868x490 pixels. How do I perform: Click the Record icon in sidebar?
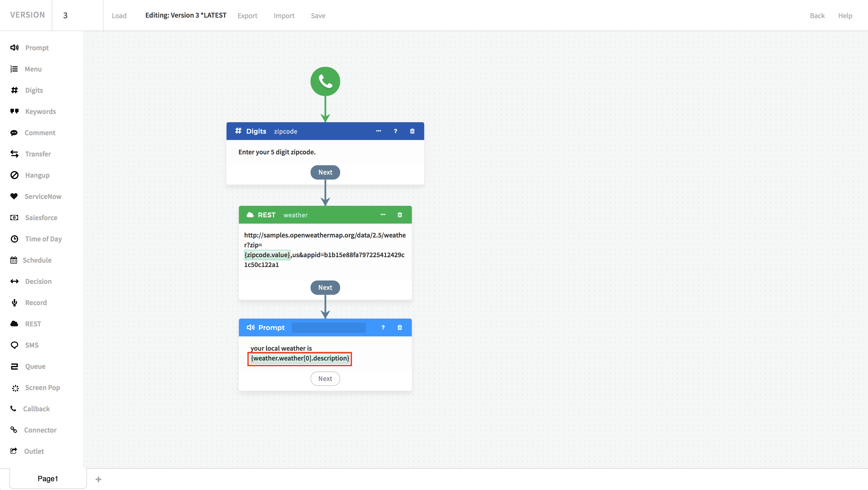click(14, 302)
